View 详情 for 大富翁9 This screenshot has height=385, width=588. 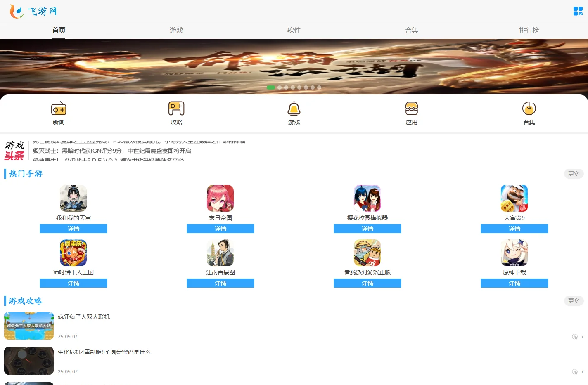pyautogui.click(x=514, y=229)
